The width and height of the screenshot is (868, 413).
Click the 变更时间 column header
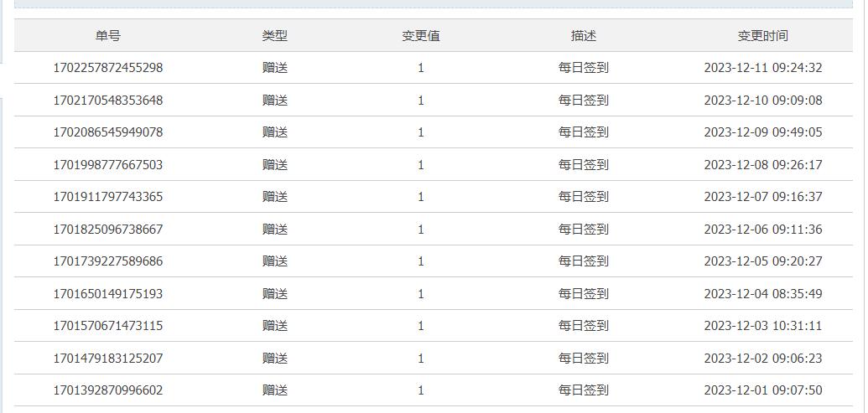pos(763,36)
